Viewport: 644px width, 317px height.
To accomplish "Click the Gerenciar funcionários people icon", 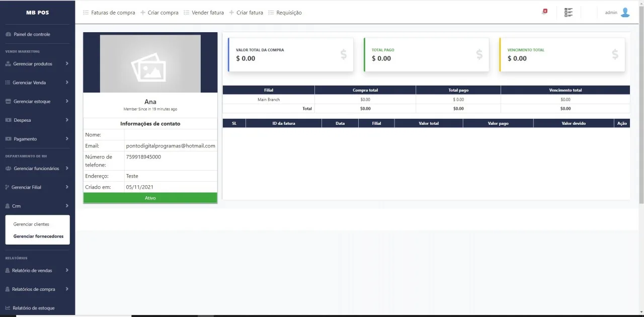I will click(x=8, y=169).
